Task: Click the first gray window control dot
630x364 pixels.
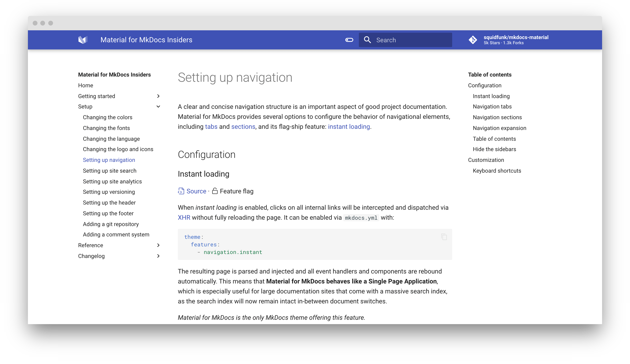Action: [x=35, y=23]
